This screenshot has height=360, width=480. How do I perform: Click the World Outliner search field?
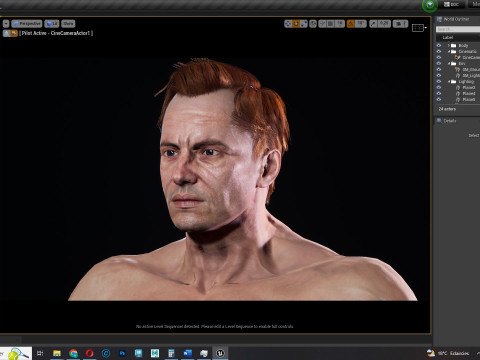tap(458, 29)
